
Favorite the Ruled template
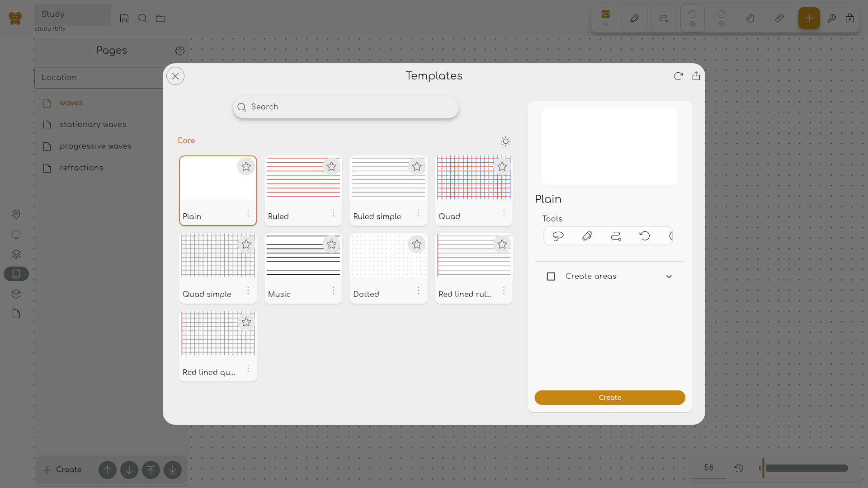click(331, 167)
